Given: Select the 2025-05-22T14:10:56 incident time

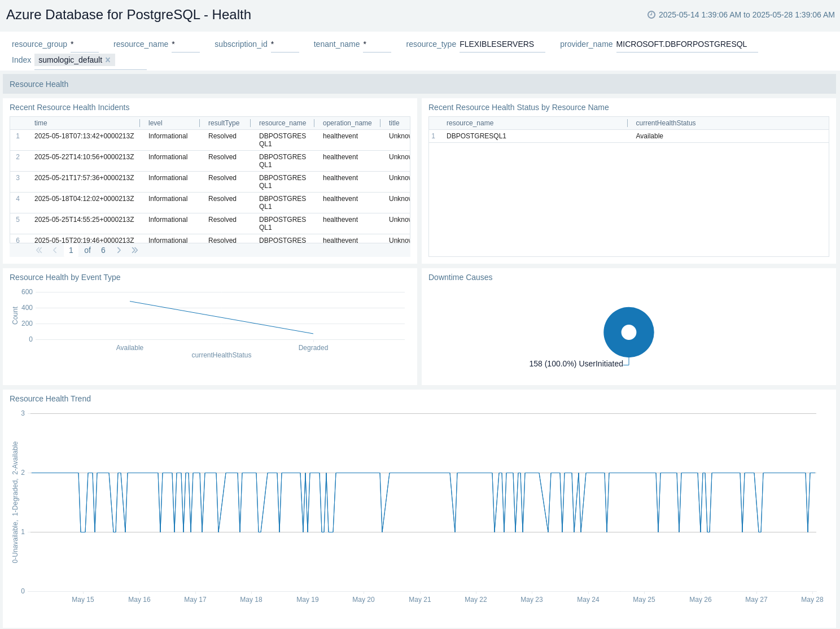Looking at the screenshot, I should pos(84,157).
